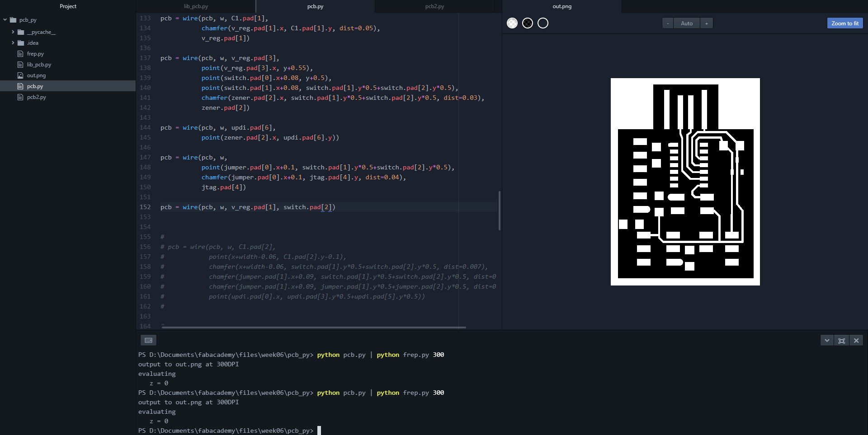Click the .idea folder icon
Image resolution: width=868 pixels, height=435 pixels.
pyautogui.click(x=21, y=43)
